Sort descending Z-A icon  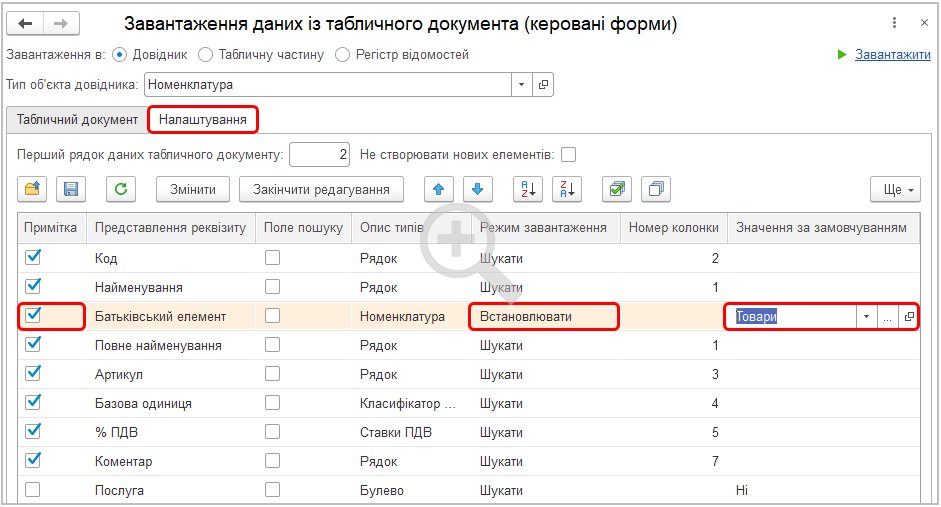567,190
